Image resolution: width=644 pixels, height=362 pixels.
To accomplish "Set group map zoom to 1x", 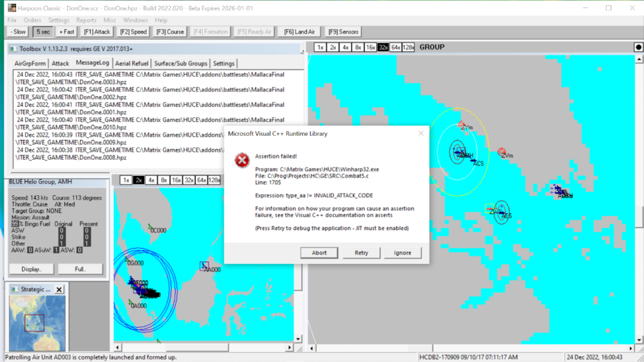I will coord(320,47).
